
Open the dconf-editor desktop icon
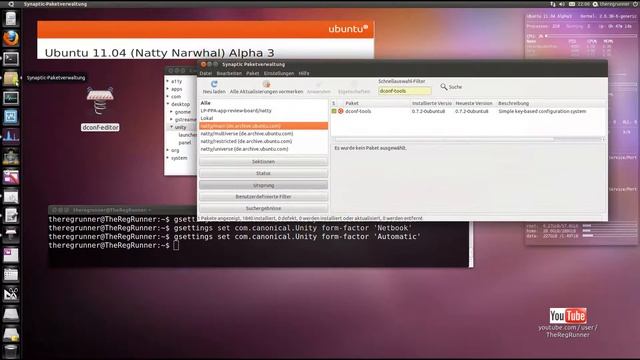coord(100,108)
